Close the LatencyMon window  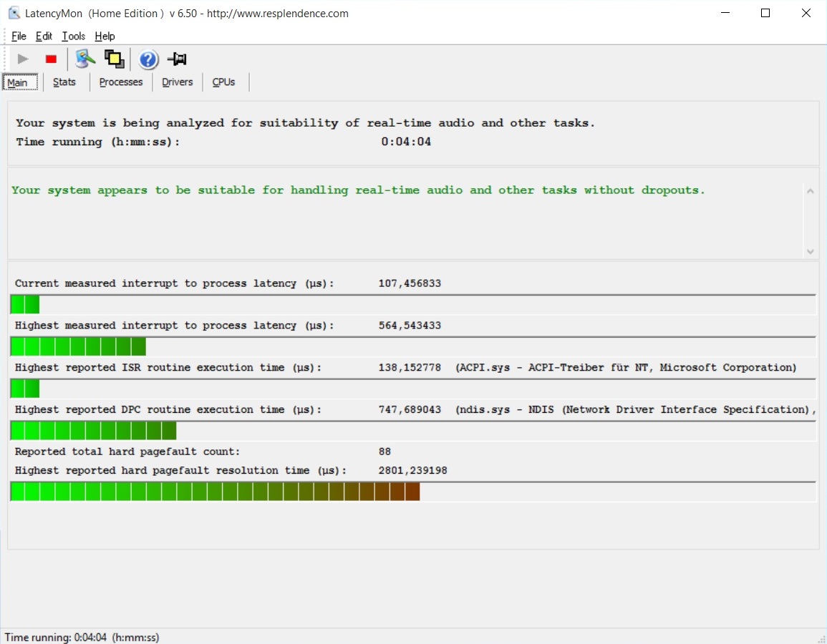tap(806, 13)
